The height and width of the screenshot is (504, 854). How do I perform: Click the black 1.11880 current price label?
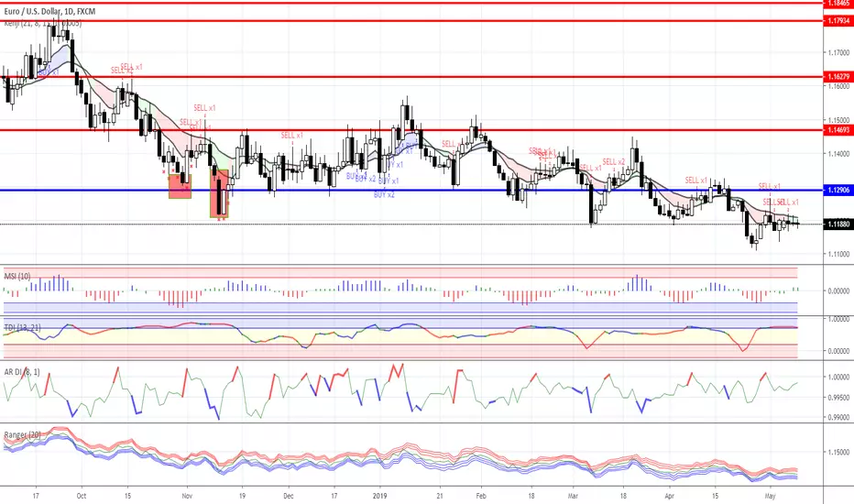pyautogui.click(x=838, y=224)
